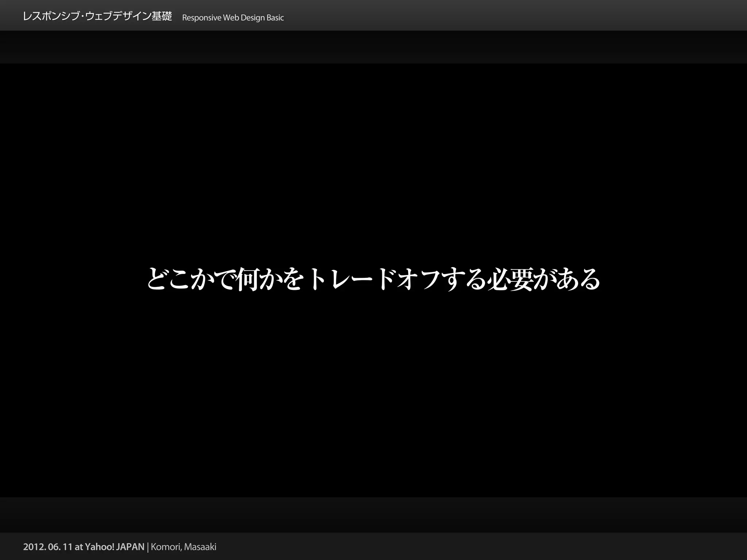Image resolution: width=747 pixels, height=560 pixels.
Task: Click the author name Komori, Masaaki
Action: 183,547
